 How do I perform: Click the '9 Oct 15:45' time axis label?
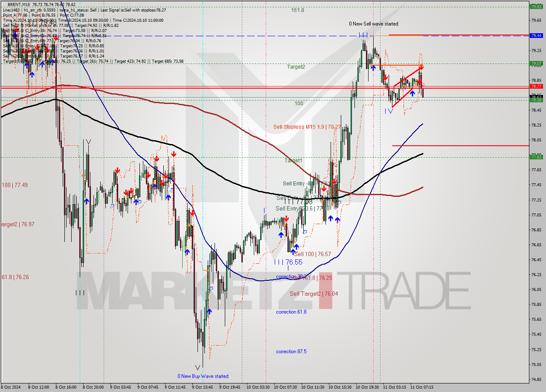pos(203,387)
